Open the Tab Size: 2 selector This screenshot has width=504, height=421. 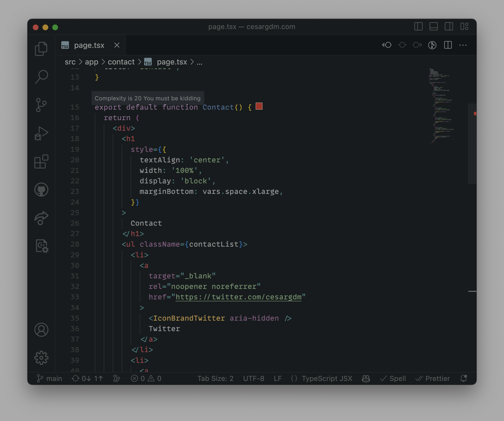[x=215, y=379]
